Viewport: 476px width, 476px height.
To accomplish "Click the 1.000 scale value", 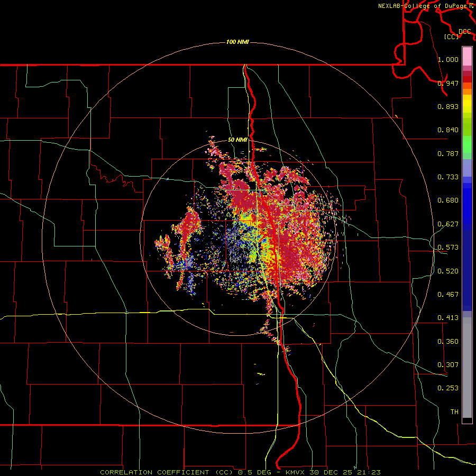I will point(448,59).
